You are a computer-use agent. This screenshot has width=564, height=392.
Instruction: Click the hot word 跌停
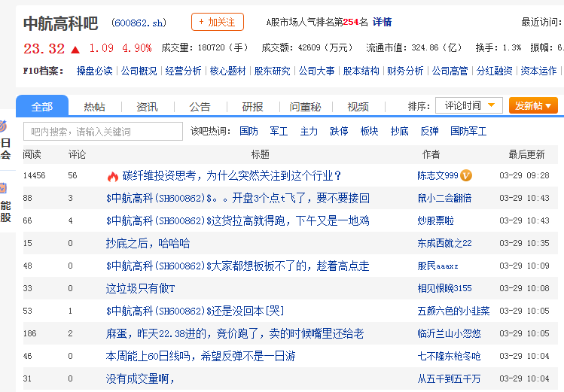click(x=339, y=131)
